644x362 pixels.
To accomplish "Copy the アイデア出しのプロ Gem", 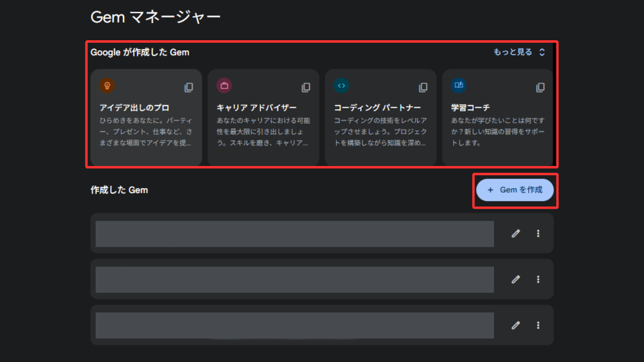I will pos(189,87).
